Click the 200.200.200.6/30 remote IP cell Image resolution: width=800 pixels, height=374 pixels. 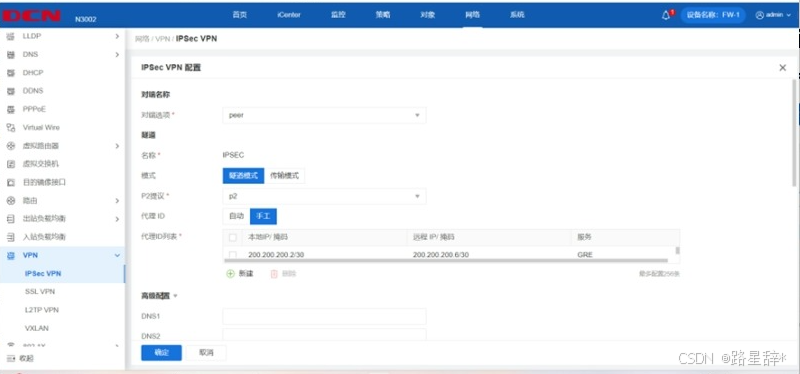[x=441, y=254]
